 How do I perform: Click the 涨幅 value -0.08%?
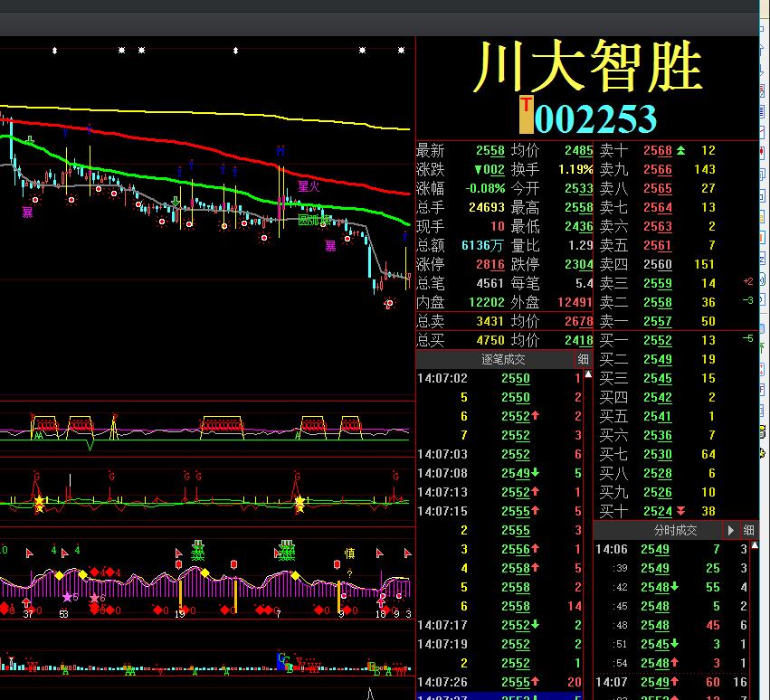click(x=485, y=188)
